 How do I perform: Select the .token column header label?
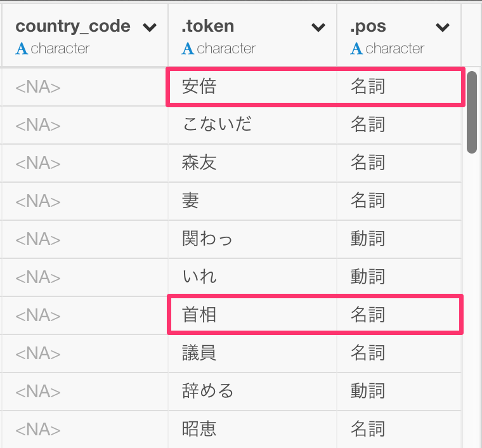(x=207, y=27)
